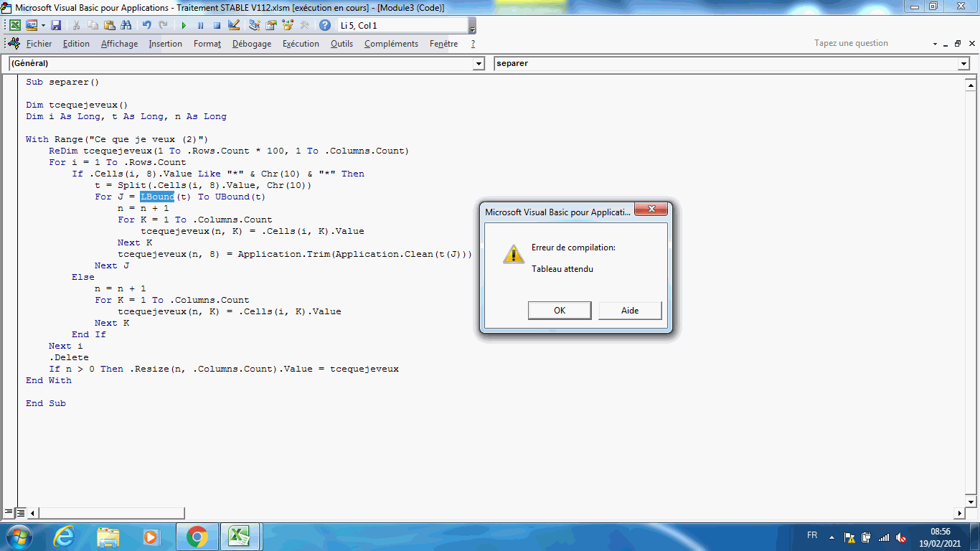Open the insert UserForm dropdown arrow
The image size is (980, 551).
pos(43,25)
